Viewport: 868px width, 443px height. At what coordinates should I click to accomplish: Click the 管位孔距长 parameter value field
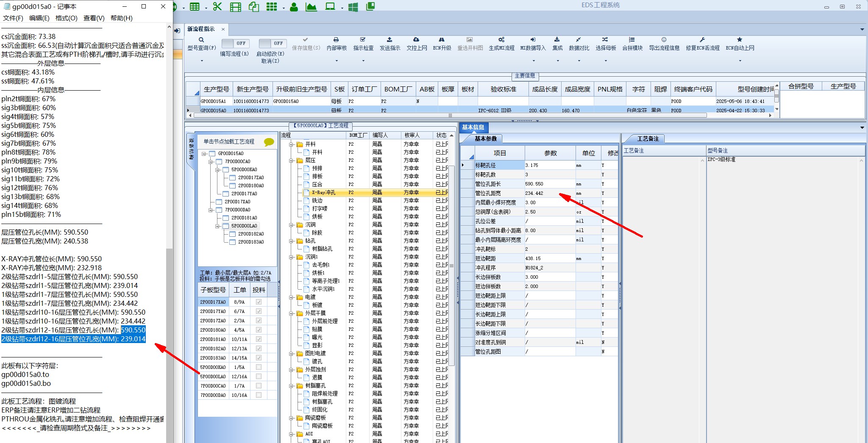pos(550,184)
